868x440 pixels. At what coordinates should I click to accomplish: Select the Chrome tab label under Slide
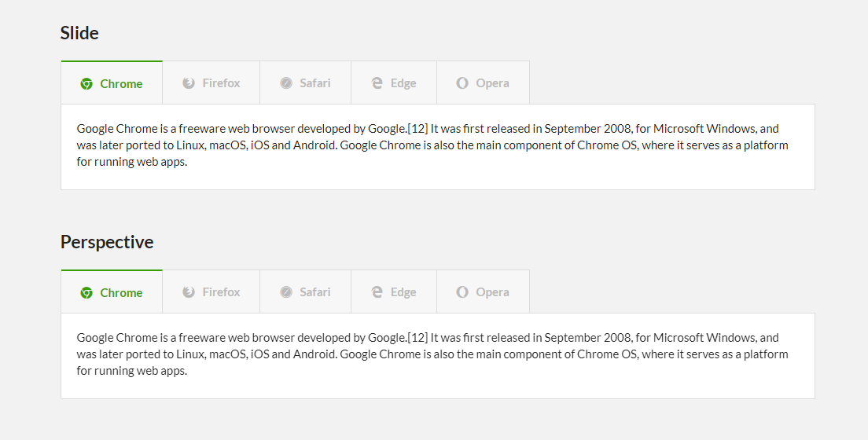pyautogui.click(x=121, y=84)
